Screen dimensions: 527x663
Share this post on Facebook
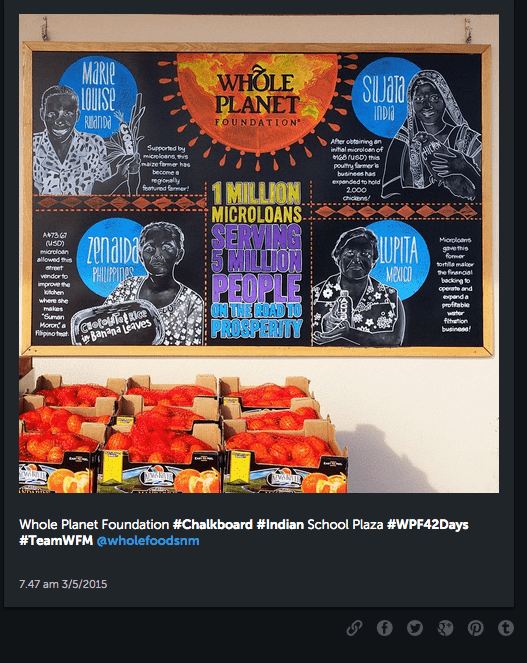pos(384,628)
